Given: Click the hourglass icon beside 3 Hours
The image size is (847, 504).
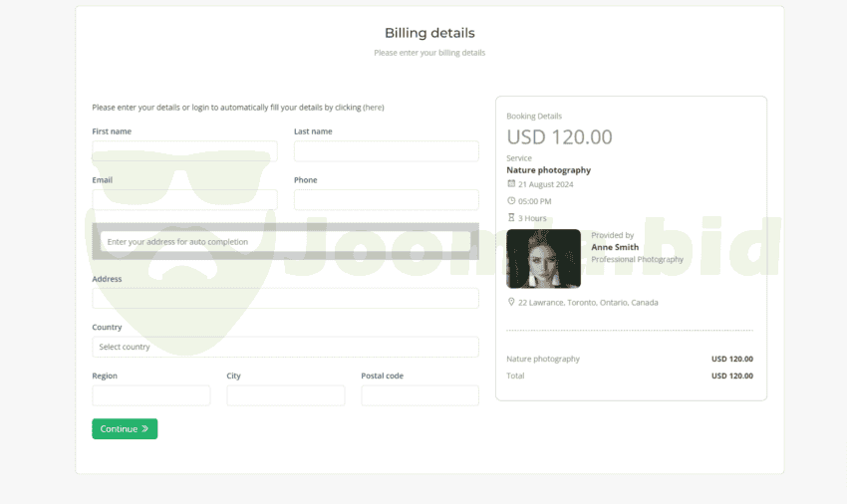Looking at the screenshot, I should point(511,218).
